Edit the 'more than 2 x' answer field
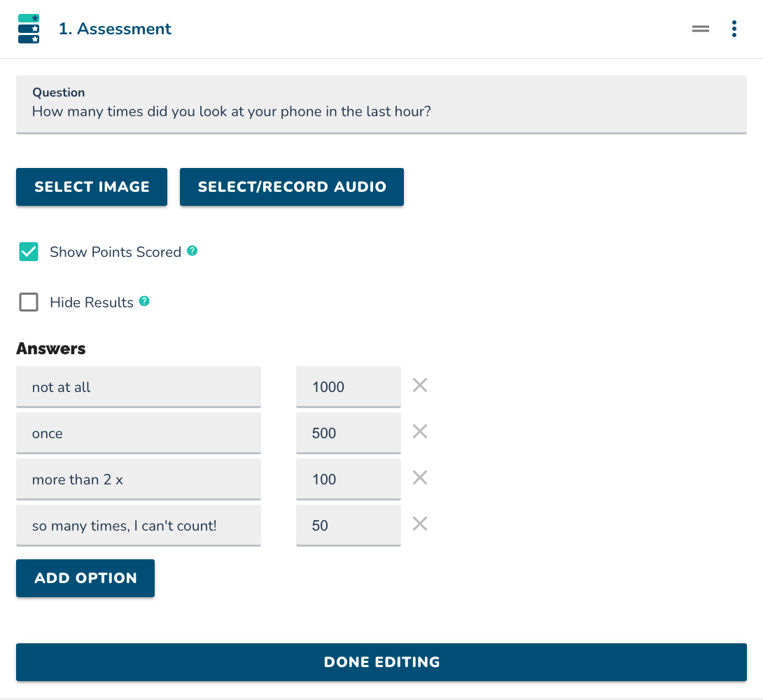763x700 pixels. pos(139,479)
